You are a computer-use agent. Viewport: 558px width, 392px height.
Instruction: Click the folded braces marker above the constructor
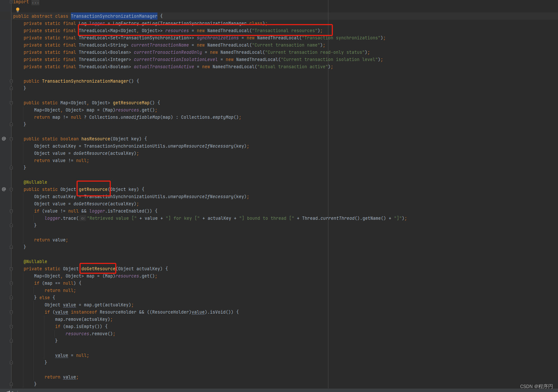(x=11, y=81)
